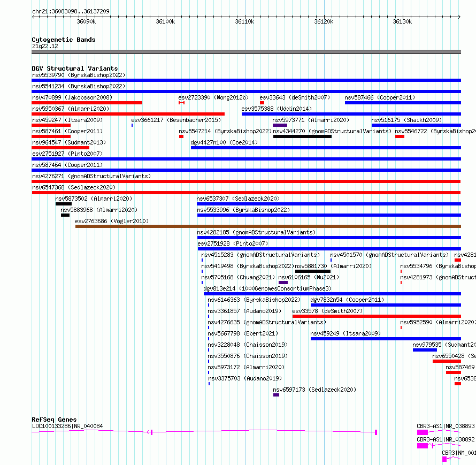Image resolution: width=476 pixels, height=465 pixels.
Task: Click nsv5419498 (ByrskaBishop2022) label
Action: click(x=248, y=266)
